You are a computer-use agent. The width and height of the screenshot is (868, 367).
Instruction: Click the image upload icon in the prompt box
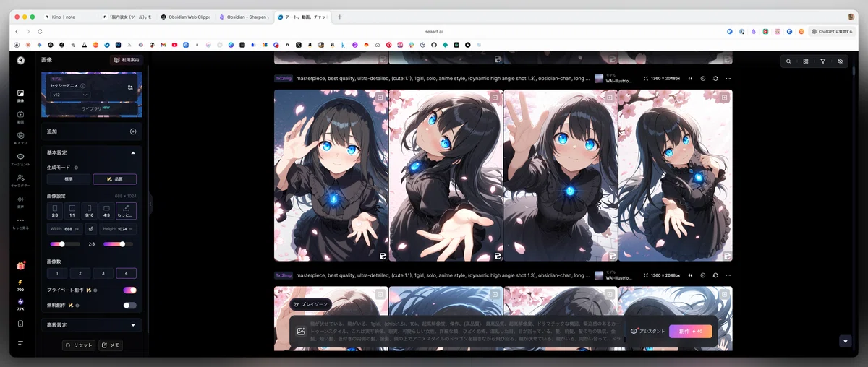[x=301, y=331]
